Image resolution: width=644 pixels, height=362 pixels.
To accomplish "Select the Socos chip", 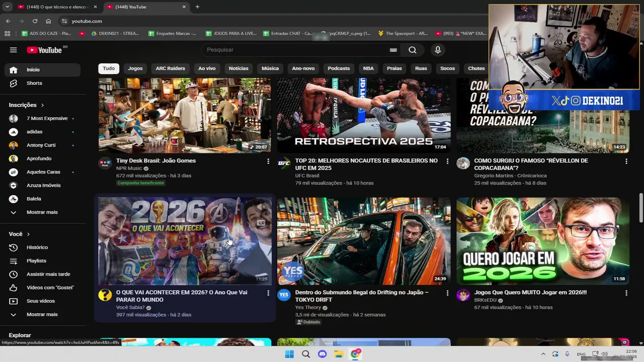I will [447, 68].
